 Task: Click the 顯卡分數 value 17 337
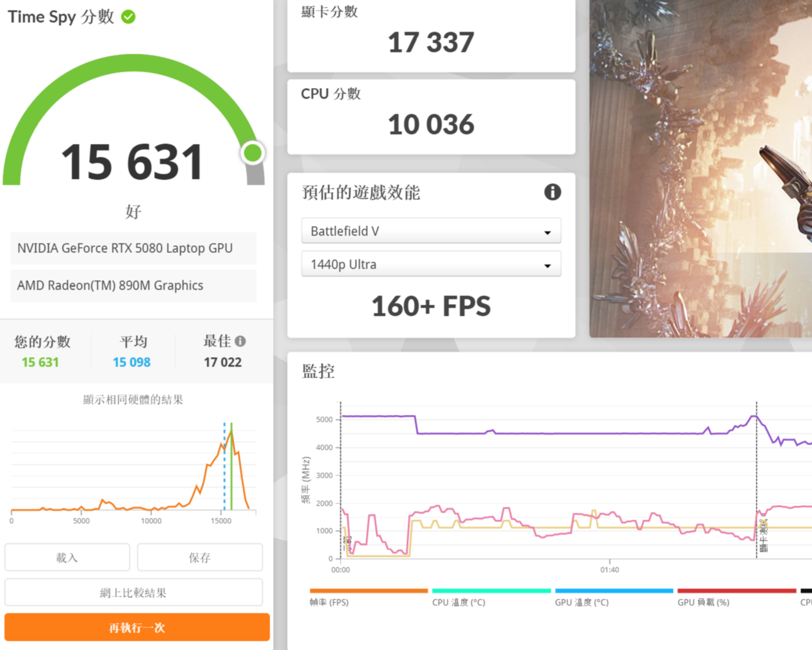click(431, 43)
